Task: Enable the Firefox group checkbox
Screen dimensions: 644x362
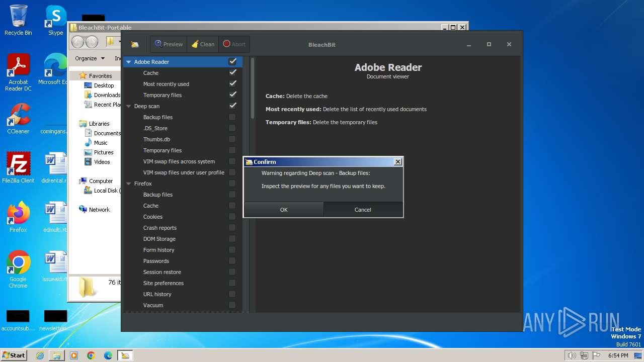Action: (232, 184)
